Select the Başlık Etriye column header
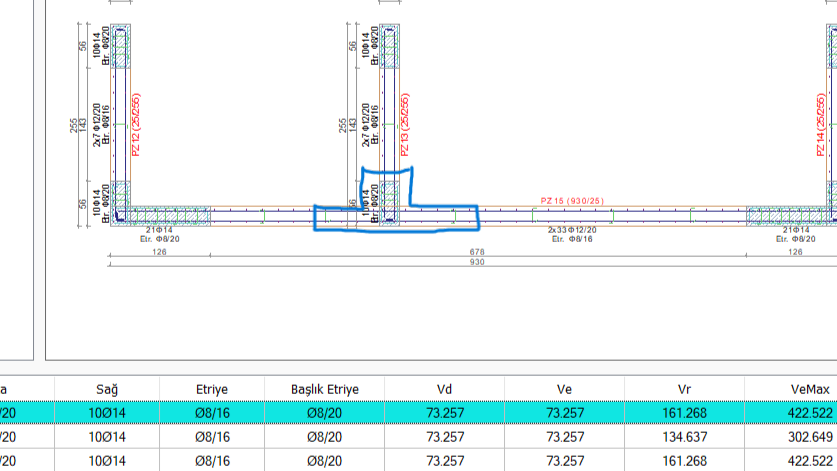 (325, 389)
